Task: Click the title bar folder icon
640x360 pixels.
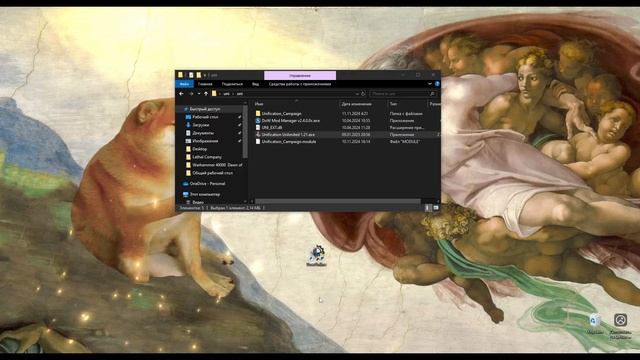Action: tap(180, 75)
